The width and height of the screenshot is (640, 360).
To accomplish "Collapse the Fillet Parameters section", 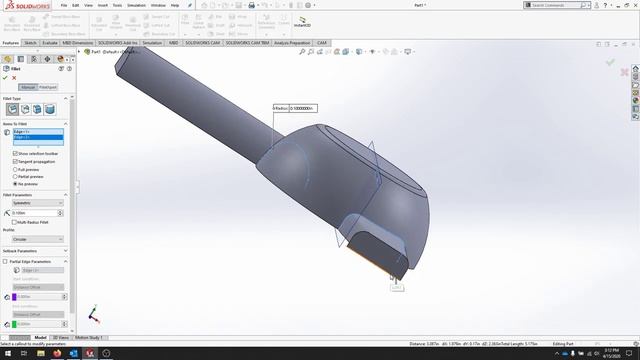I will [x=66, y=195].
